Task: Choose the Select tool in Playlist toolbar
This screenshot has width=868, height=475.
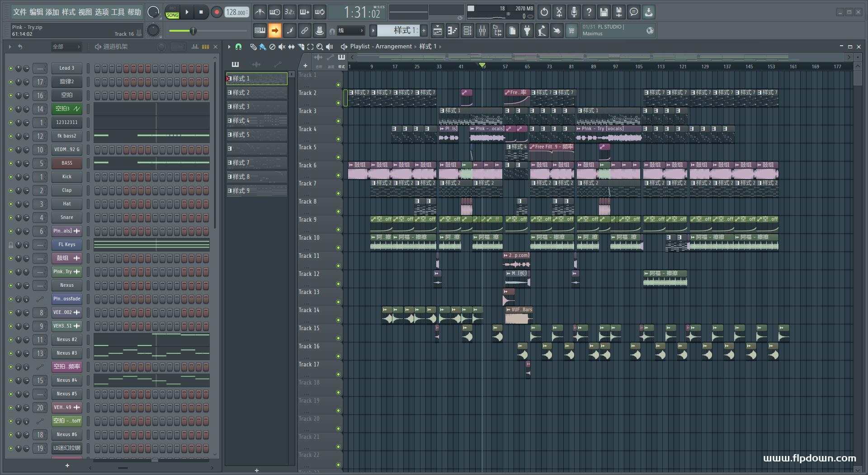Action: (x=310, y=47)
